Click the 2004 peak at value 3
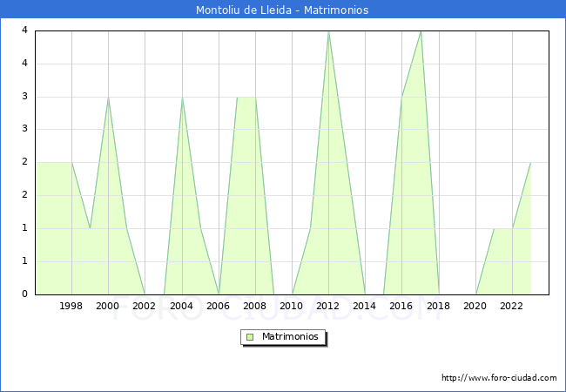566x392 pixels. coord(182,98)
